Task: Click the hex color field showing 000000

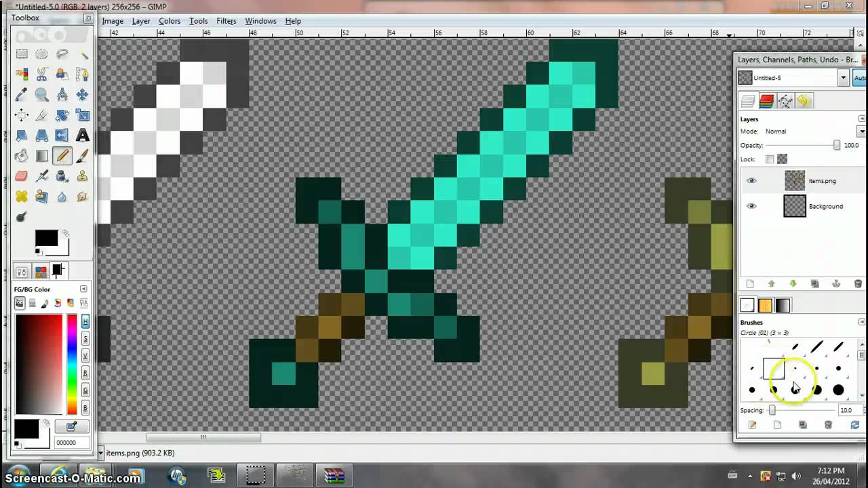Action: coord(71,443)
